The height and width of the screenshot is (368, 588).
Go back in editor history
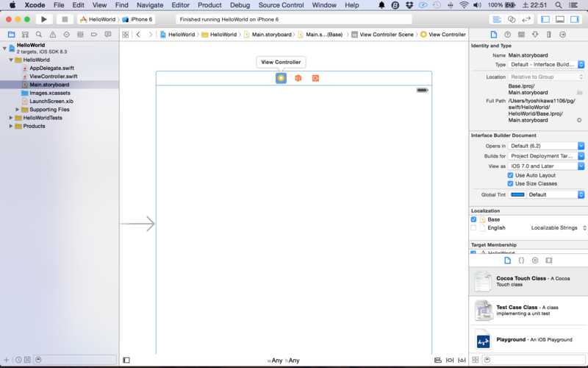coord(138,35)
